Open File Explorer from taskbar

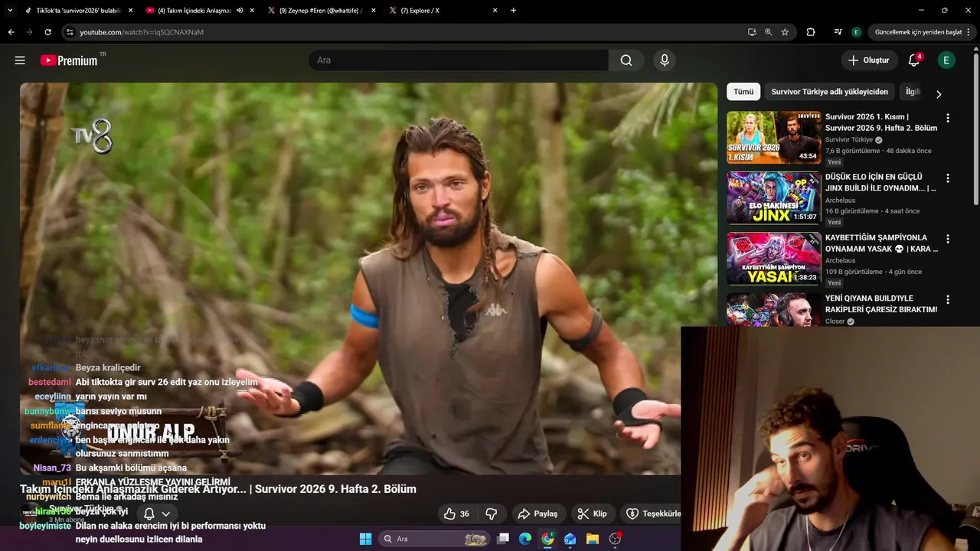click(592, 539)
